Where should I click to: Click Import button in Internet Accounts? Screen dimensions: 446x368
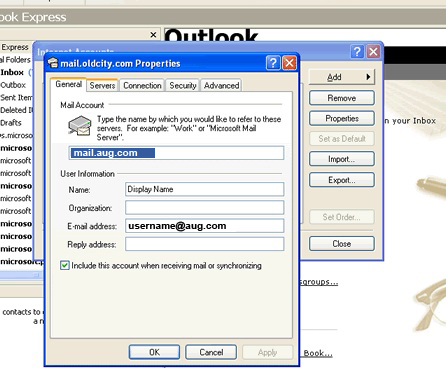pyautogui.click(x=342, y=159)
